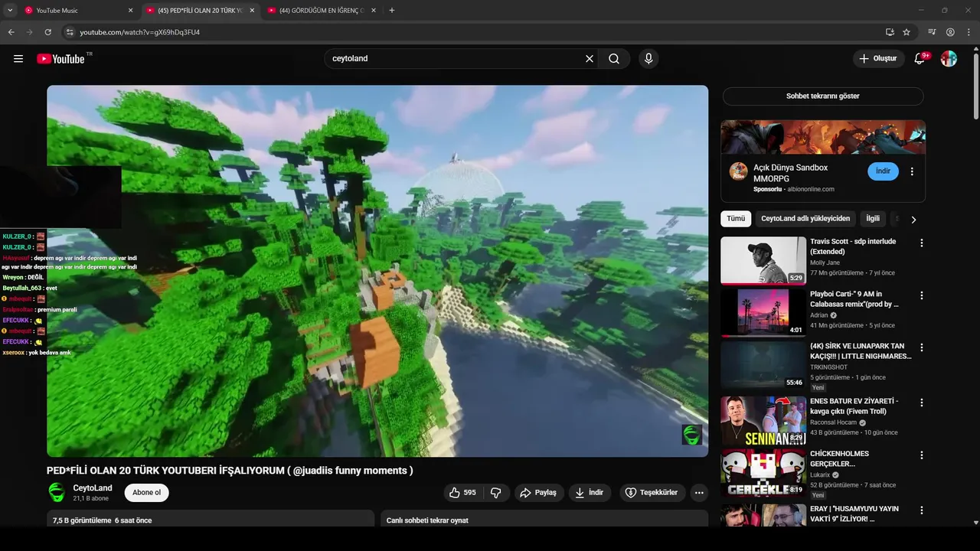Open the account avatar menu
The image size is (980, 551).
949,59
